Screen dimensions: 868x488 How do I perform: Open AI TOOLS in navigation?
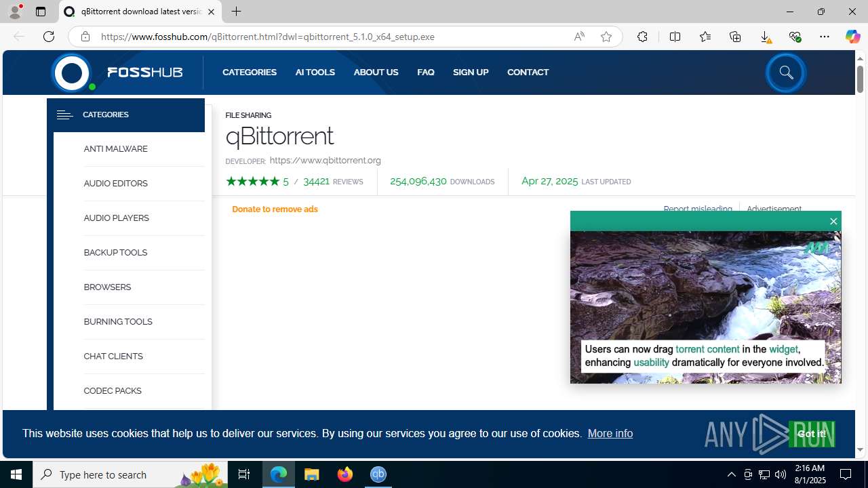315,73
